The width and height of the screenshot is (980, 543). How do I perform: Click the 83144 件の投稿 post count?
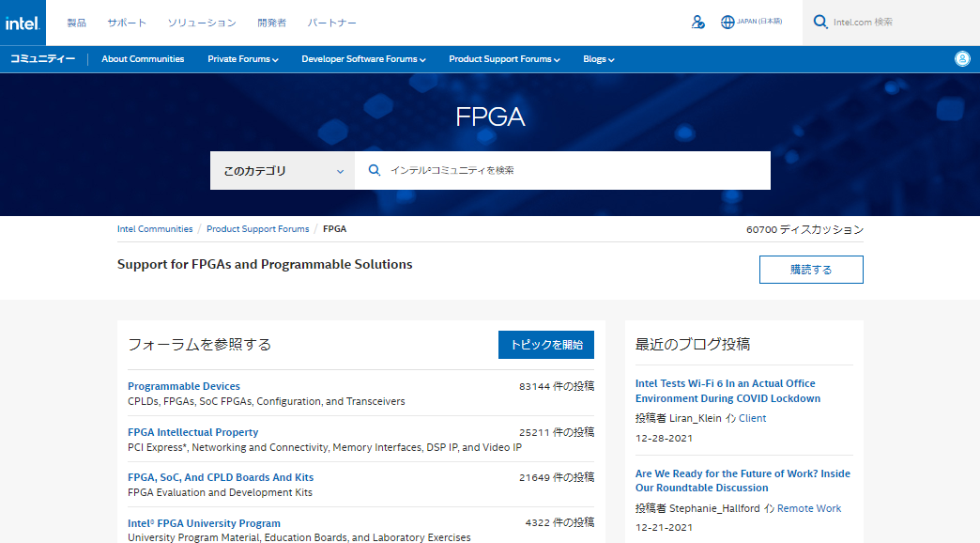[x=557, y=386]
